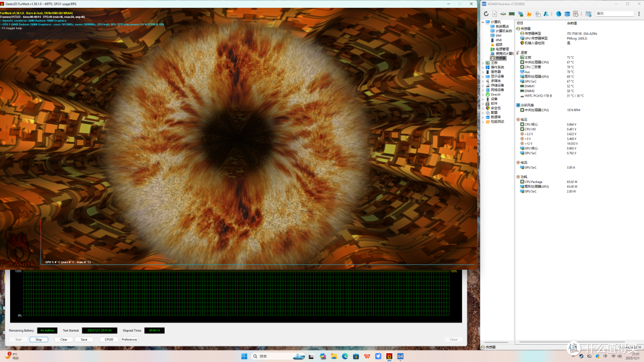
Task: Expand the 存储设备 tree node
Action: pyautogui.click(x=483, y=85)
